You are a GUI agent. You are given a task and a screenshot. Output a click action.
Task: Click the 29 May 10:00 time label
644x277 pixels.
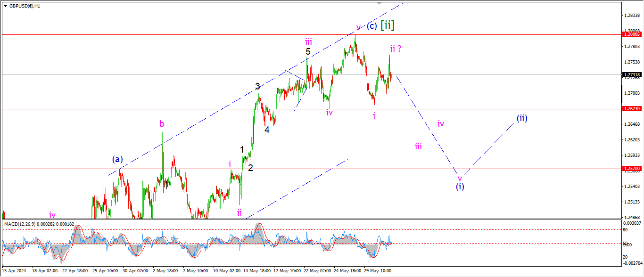pyautogui.click(x=378, y=271)
